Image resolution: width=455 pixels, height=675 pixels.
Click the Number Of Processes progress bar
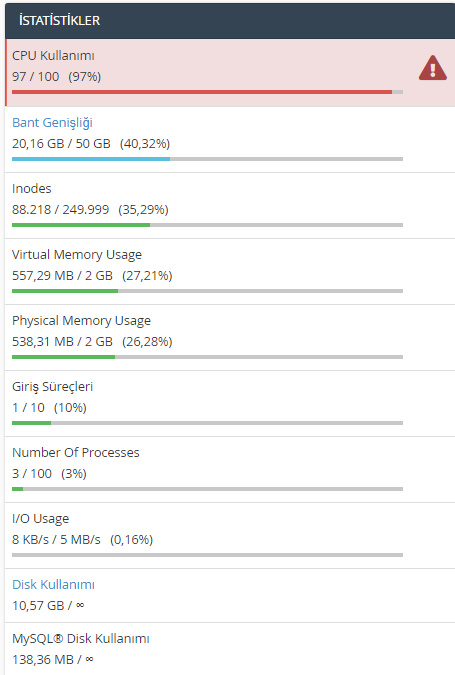coord(207,489)
